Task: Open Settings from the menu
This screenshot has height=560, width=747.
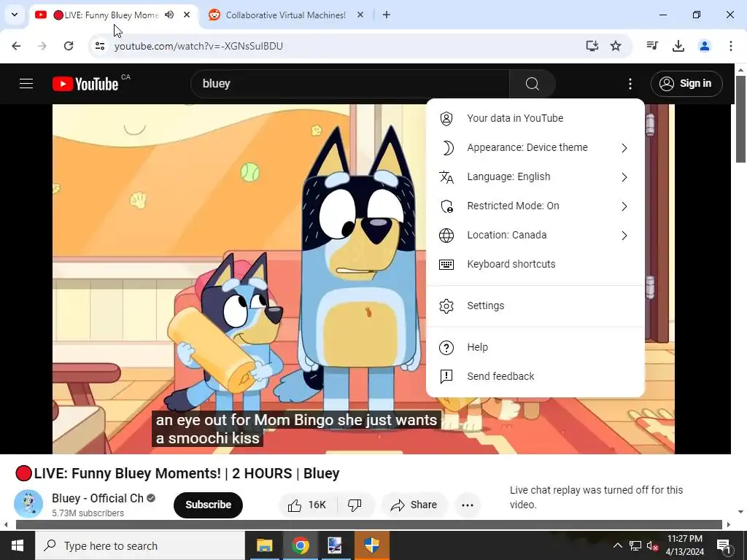Action: tap(535, 306)
